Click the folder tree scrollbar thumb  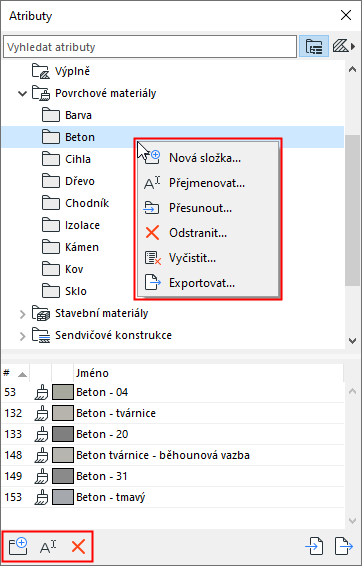[x=352, y=210]
